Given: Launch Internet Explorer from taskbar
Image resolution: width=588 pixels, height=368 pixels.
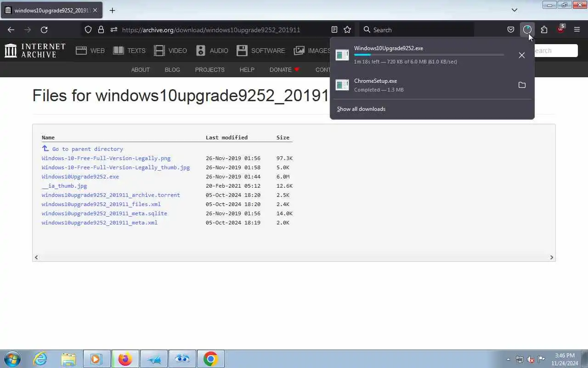Looking at the screenshot, I should (40, 359).
